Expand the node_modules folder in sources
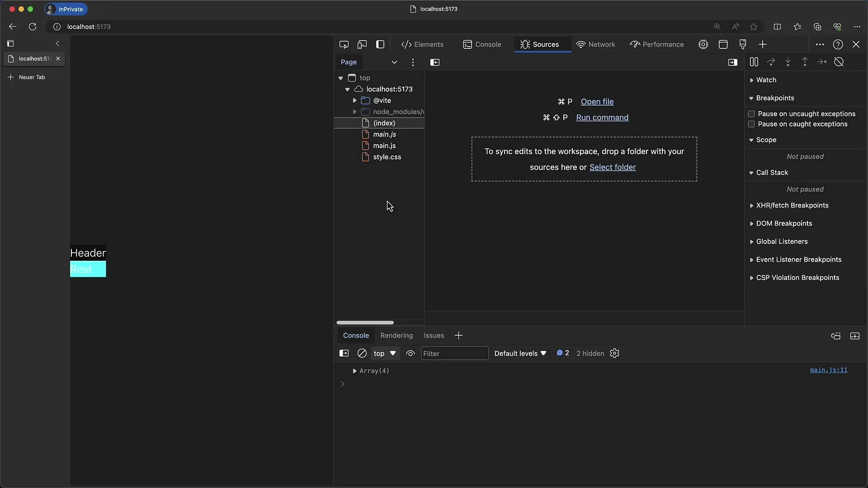 pos(355,112)
